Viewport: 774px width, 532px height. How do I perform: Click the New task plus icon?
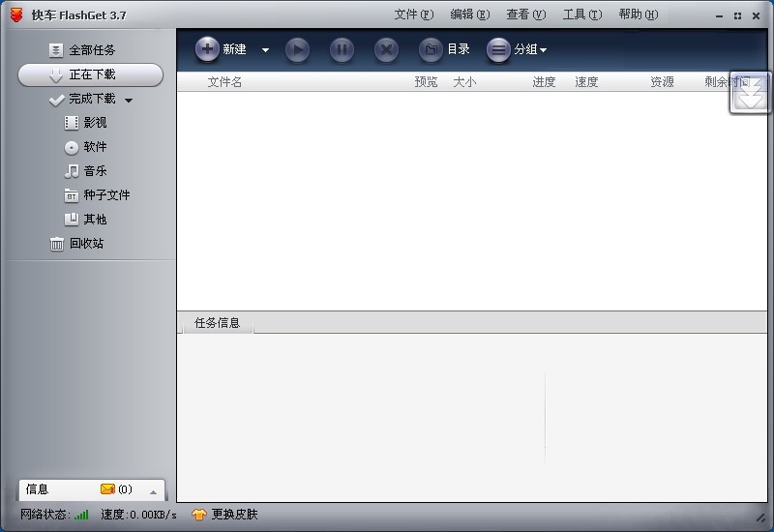(x=207, y=49)
